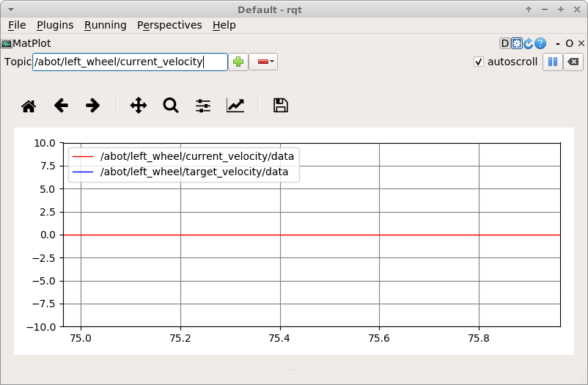The width and height of the screenshot is (588, 385).
Task: Click the Topic input field
Action: click(x=130, y=62)
